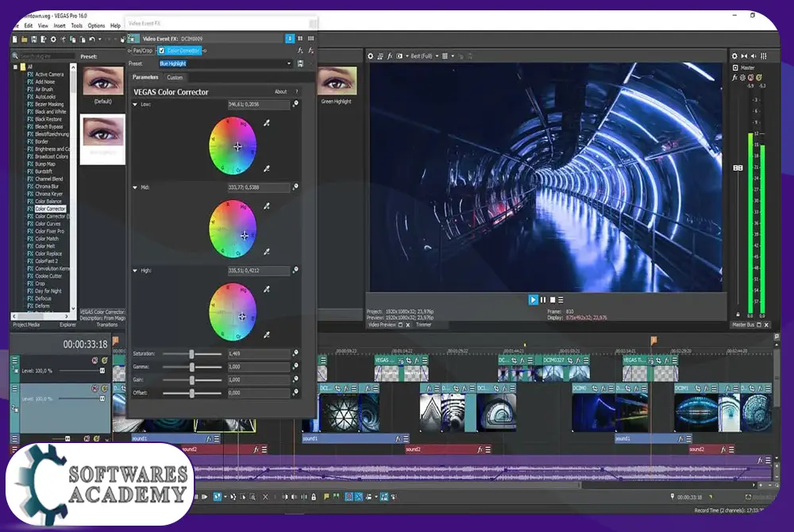
Task: Click the Gain slider handle
Action: [191, 380]
